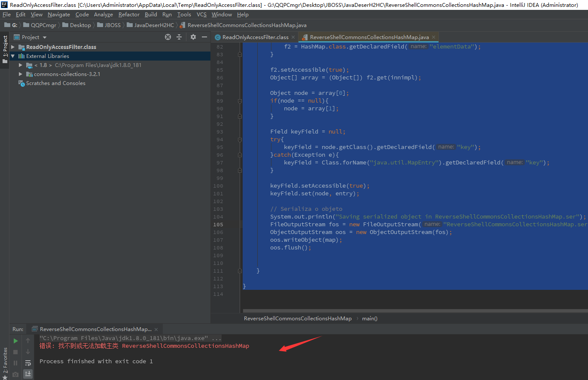
Task: Open the Edit menu
Action: [x=21, y=15]
